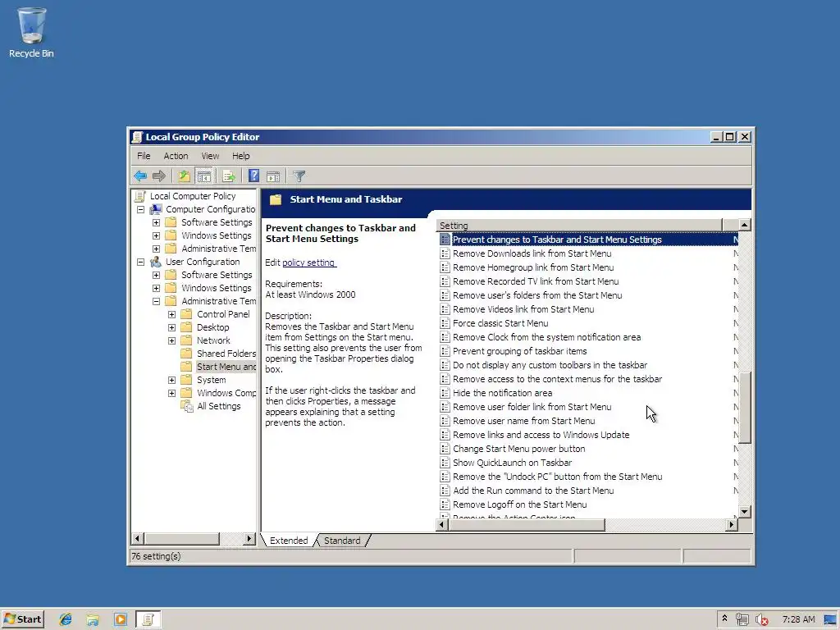
Task: Click the Filter funnel toolbar icon
Action: coord(299,176)
